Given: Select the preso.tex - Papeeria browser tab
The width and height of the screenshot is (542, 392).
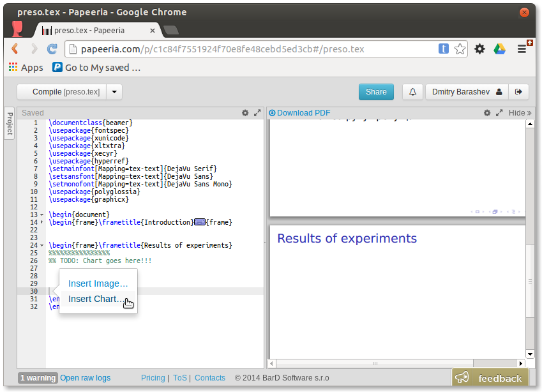Looking at the screenshot, I should 98,31.
